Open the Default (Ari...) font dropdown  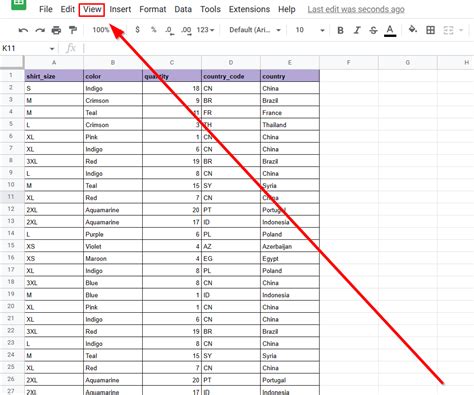pyautogui.click(x=255, y=30)
